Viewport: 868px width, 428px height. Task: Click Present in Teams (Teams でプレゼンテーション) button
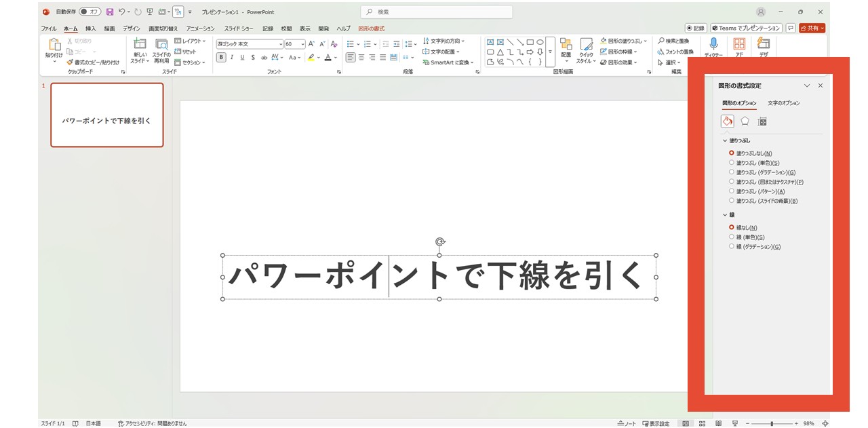click(x=746, y=28)
